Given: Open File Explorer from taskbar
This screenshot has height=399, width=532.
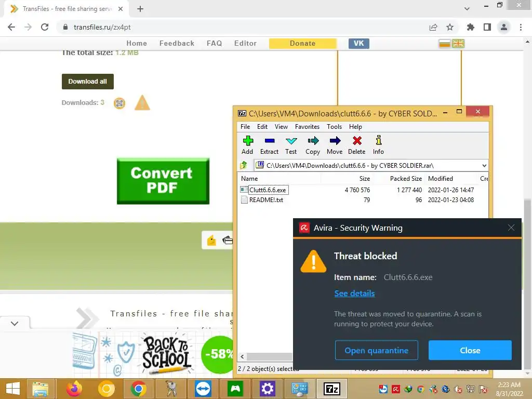Looking at the screenshot, I should 41,389.
